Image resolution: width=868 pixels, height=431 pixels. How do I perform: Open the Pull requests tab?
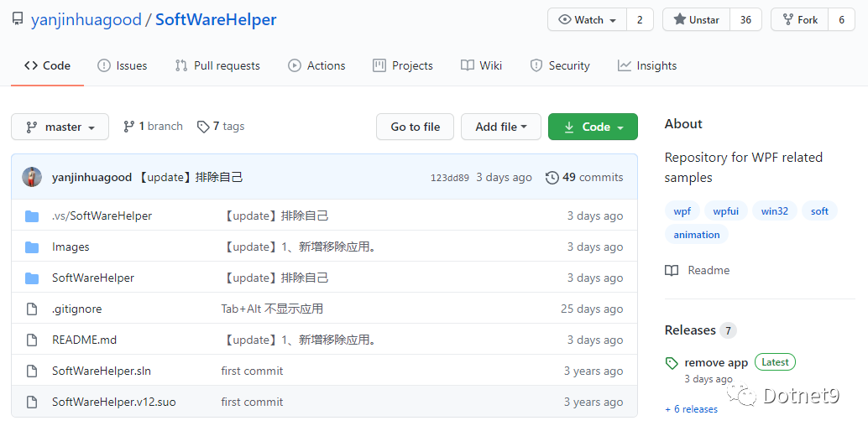point(217,66)
